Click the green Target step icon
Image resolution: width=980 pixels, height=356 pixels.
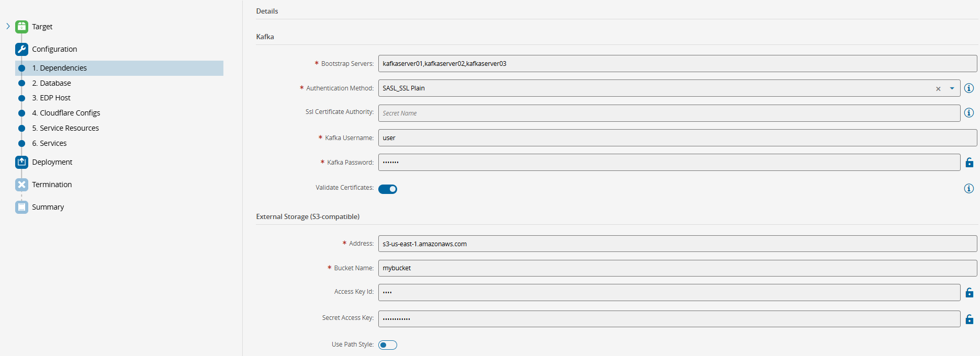click(21, 27)
